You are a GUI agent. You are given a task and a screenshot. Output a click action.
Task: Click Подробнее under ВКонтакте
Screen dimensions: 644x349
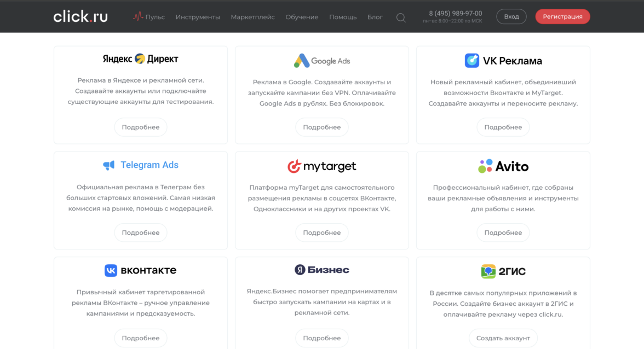click(140, 338)
